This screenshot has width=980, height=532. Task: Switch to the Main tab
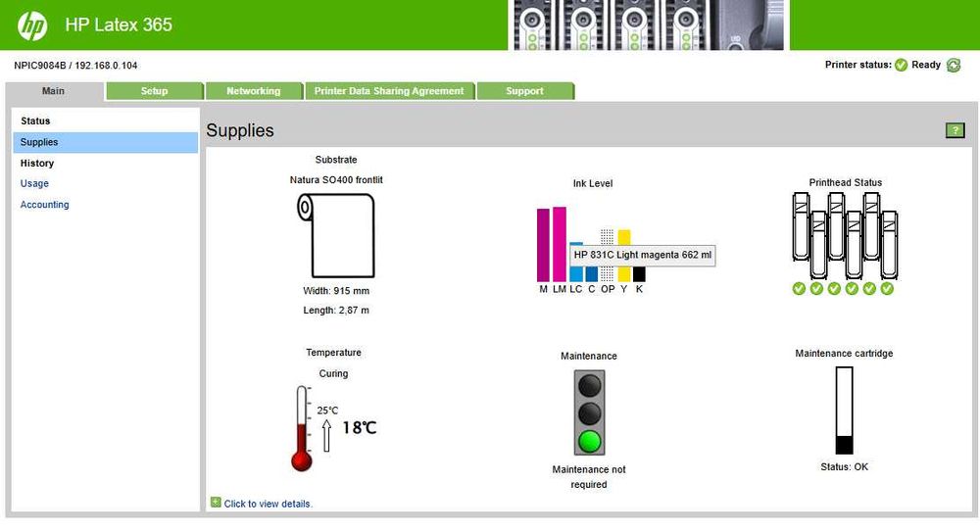(x=54, y=91)
